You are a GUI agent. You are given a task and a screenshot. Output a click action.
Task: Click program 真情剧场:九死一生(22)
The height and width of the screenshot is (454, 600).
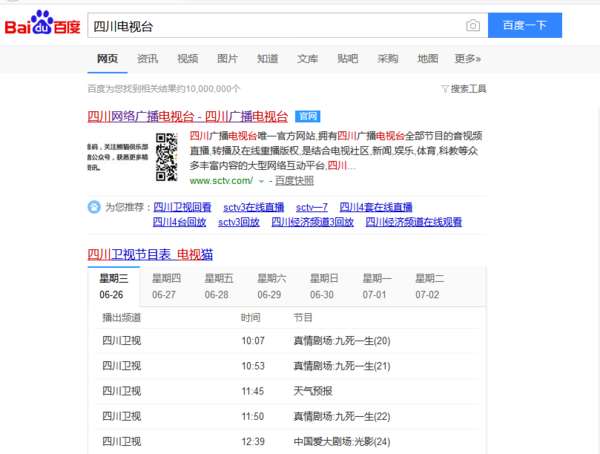pos(342,416)
